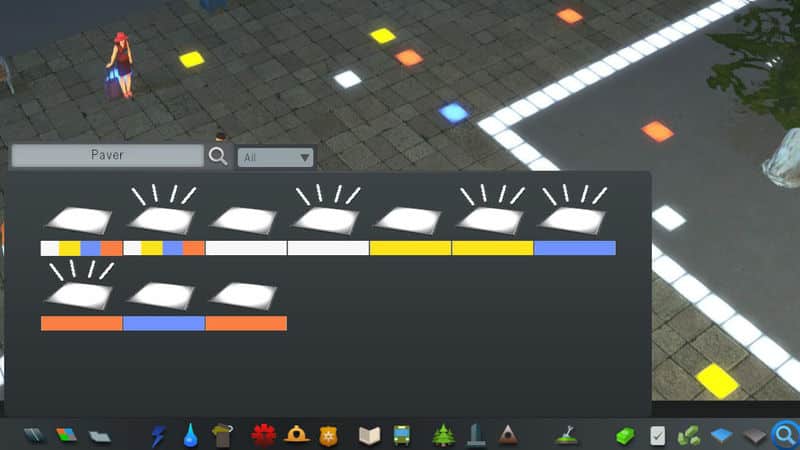Open the Zoning tool icon
The height and width of the screenshot is (450, 800).
point(66,435)
